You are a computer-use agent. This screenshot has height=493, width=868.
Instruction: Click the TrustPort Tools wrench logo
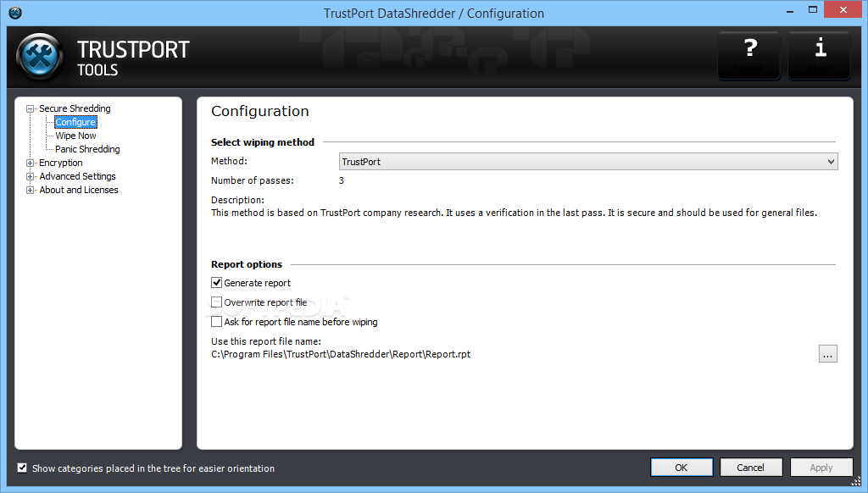click(x=40, y=57)
